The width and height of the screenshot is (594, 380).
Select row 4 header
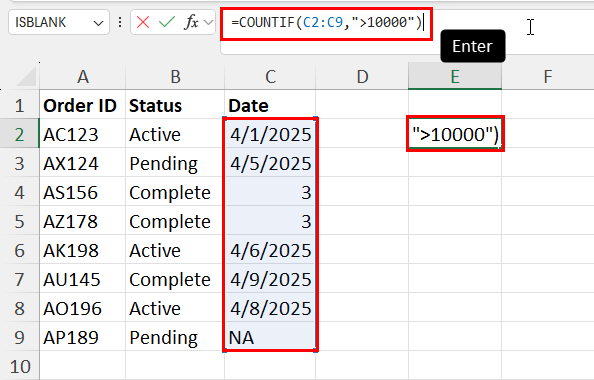point(20,192)
